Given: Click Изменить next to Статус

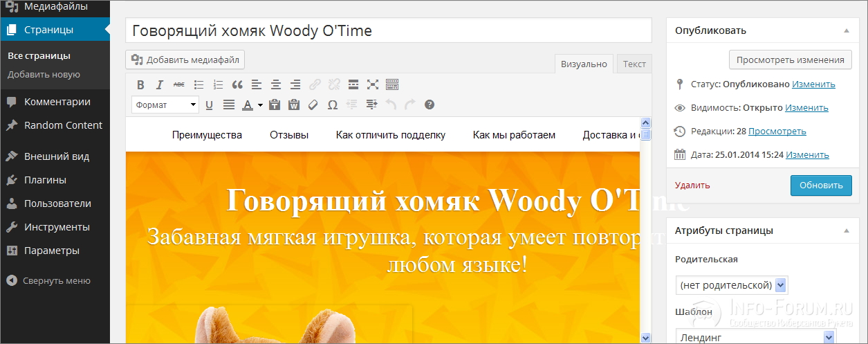Looking at the screenshot, I should pos(813,84).
